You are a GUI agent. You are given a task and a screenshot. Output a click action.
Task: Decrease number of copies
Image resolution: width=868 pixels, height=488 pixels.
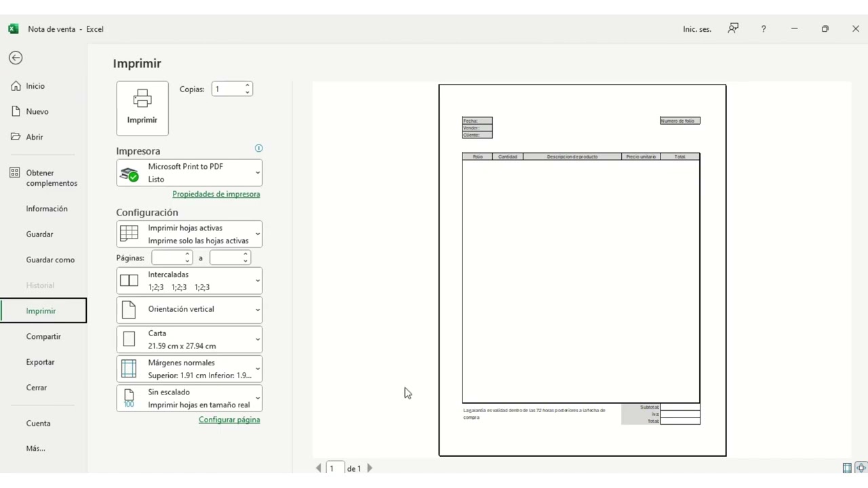[248, 92]
